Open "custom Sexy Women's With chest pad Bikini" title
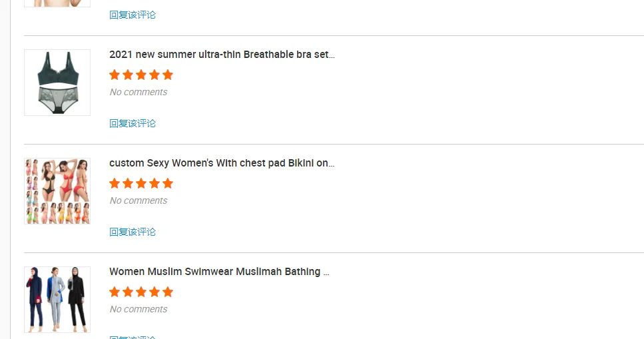 tap(222, 163)
